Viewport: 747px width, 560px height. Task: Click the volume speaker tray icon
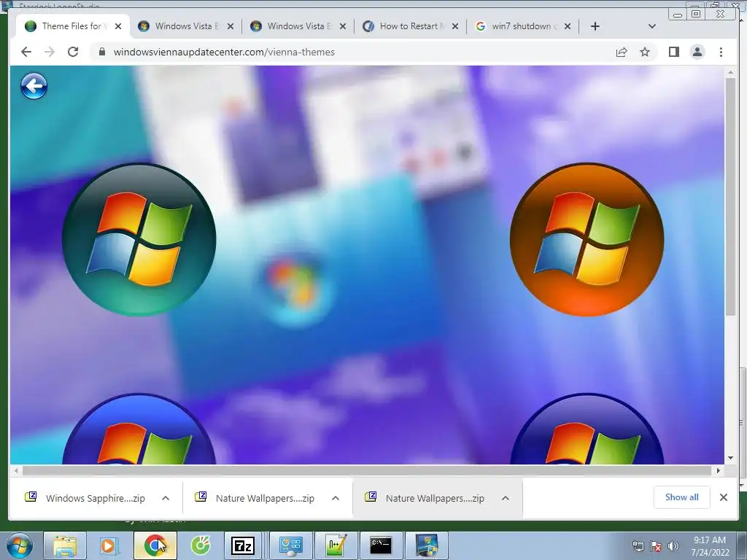(673, 547)
